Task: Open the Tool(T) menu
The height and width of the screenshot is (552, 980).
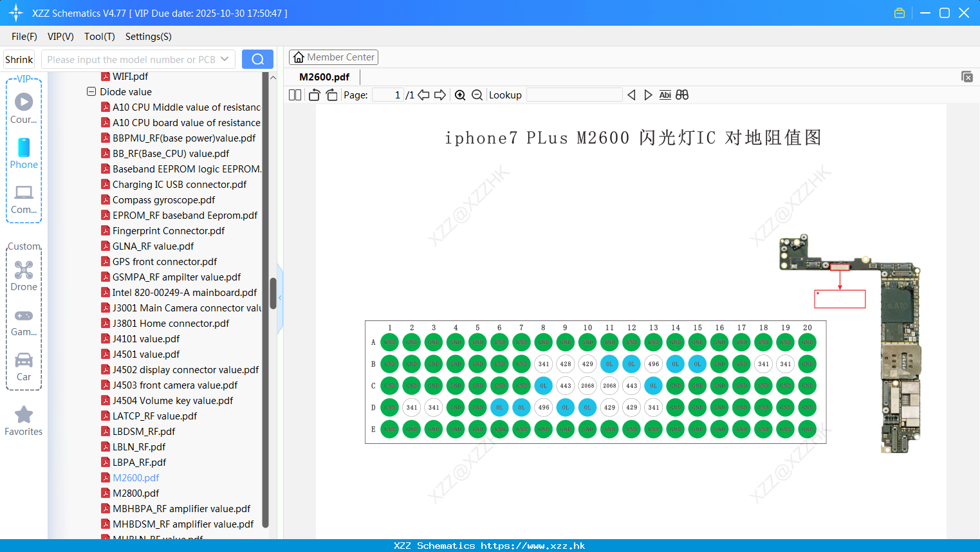Action: click(100, 37)
